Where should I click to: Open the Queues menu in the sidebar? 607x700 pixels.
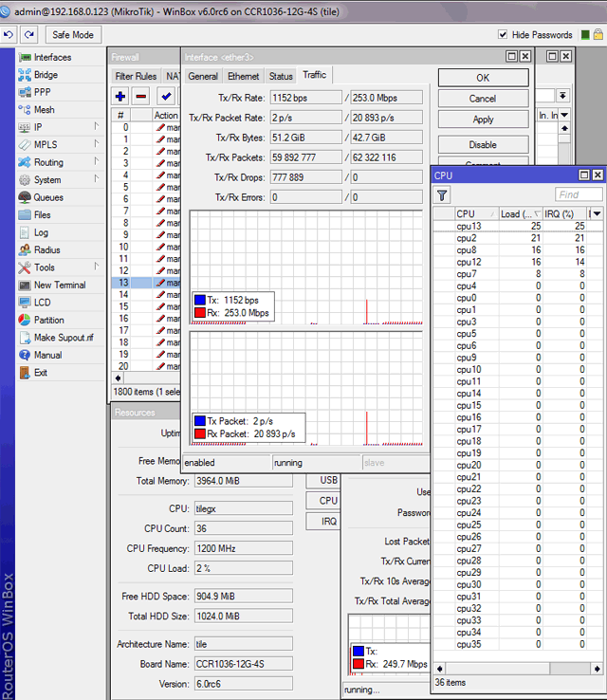48,197
